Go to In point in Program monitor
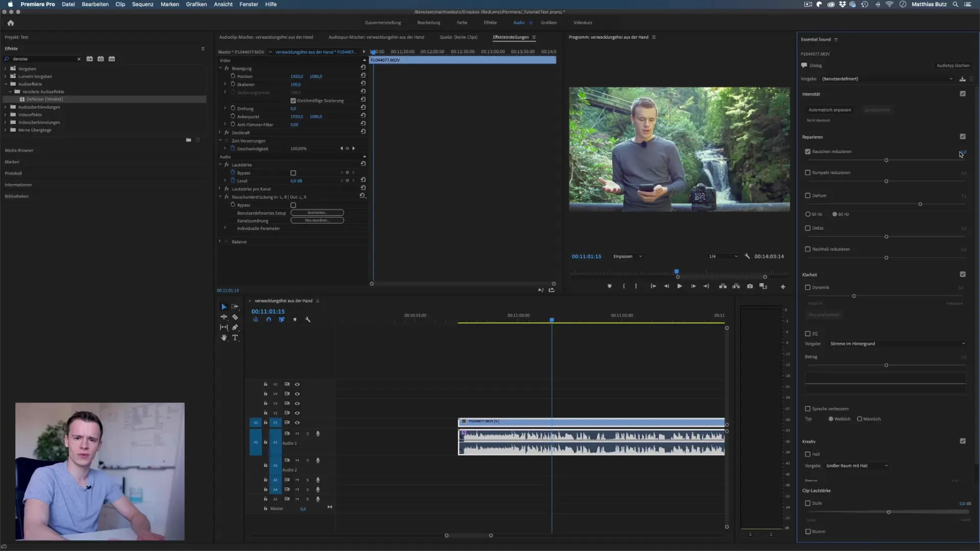Viewport: 980px width, 551px height. 653,286
